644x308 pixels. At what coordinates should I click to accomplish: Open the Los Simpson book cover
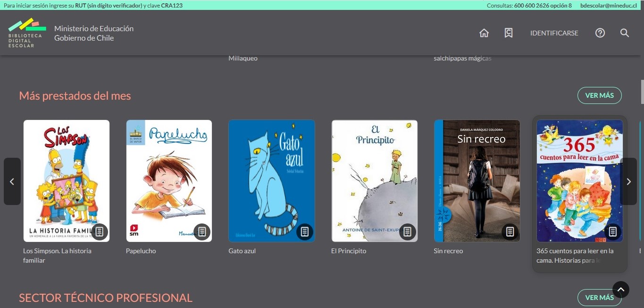[x=67, y=181]
